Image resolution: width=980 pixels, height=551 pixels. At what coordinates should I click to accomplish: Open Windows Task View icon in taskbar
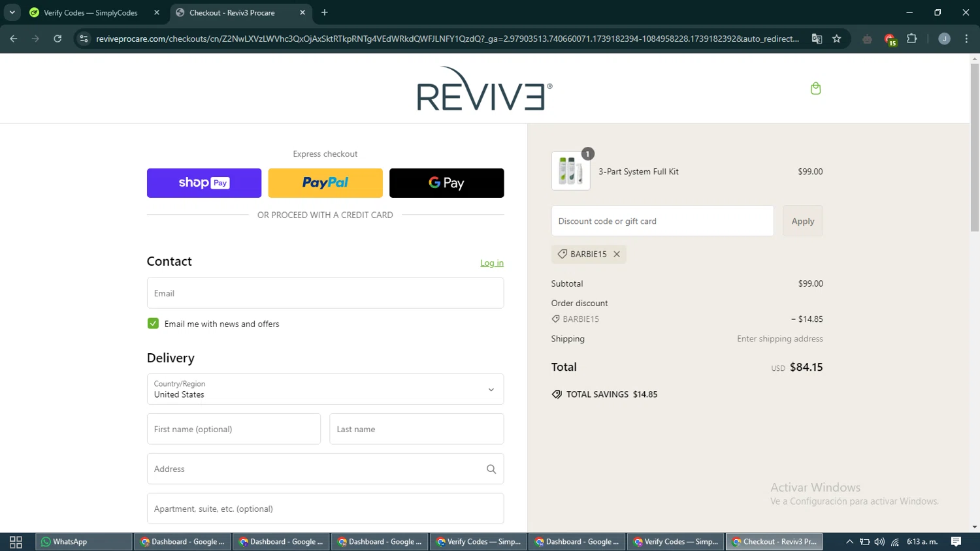tap(16, 542)
